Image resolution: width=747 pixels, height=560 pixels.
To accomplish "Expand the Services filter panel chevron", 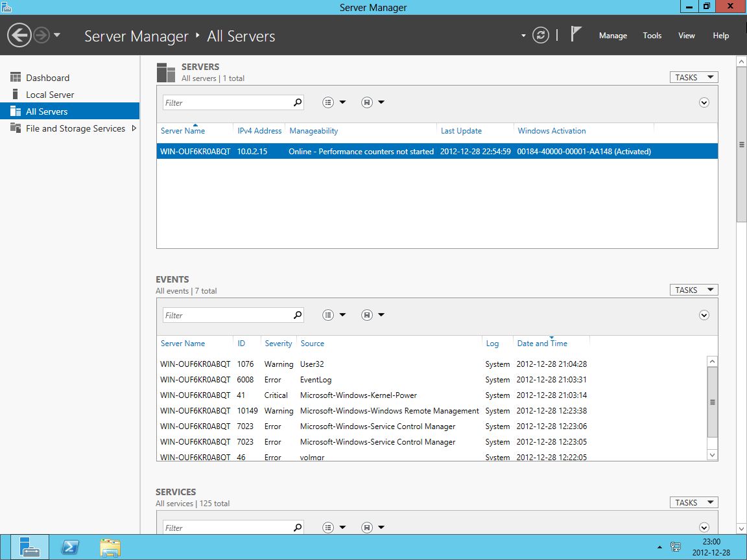I will tap(704, 527).
